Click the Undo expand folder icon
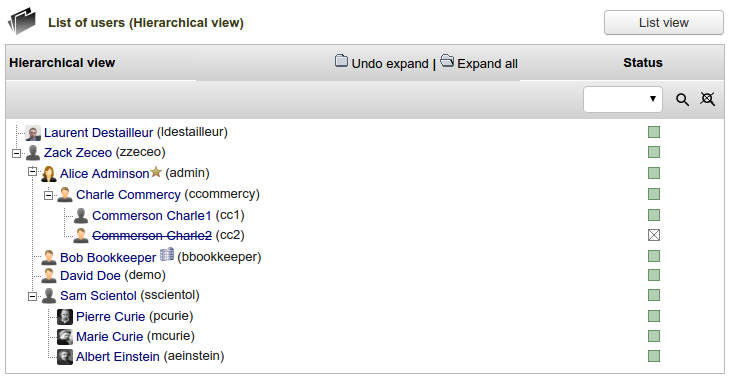The height and width of the screenshot is (384, 730). [x=341, y=61]
